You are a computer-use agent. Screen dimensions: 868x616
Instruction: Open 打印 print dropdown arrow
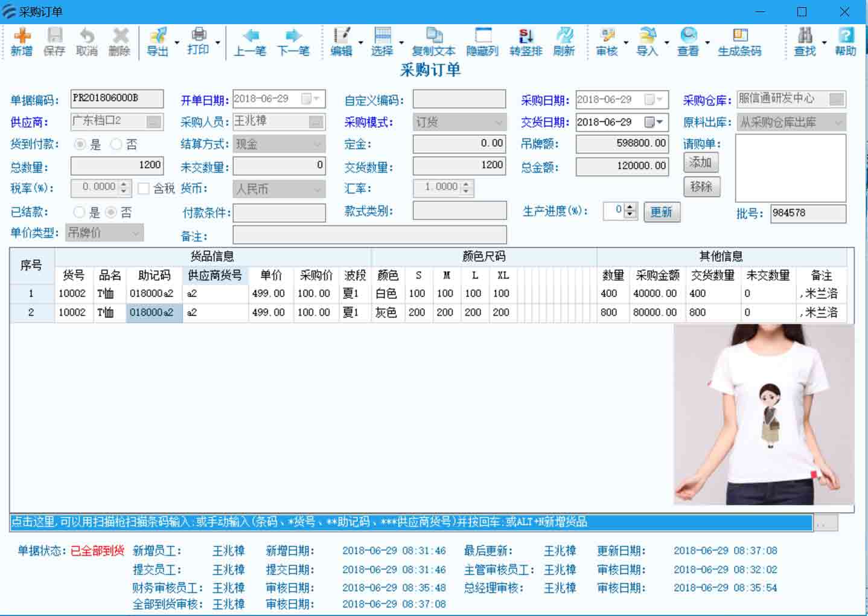217,43
